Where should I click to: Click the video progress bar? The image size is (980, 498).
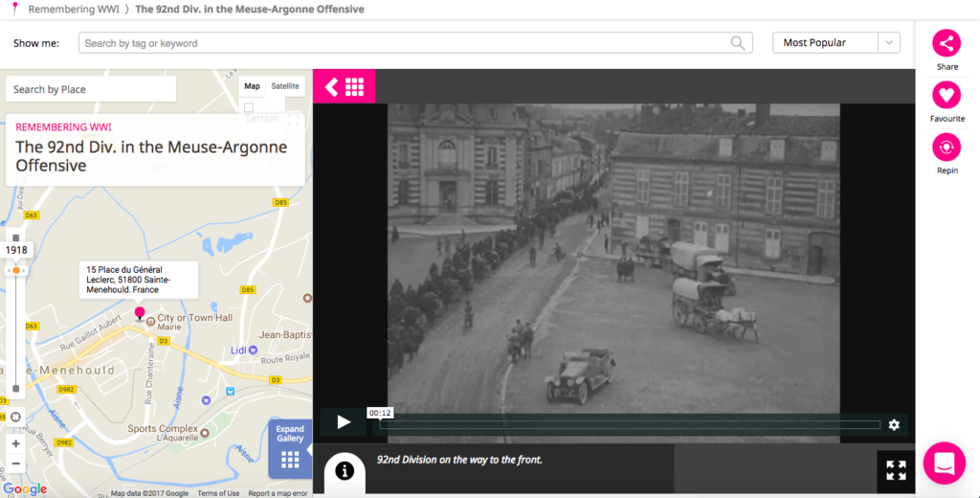(x=630, y=425)
